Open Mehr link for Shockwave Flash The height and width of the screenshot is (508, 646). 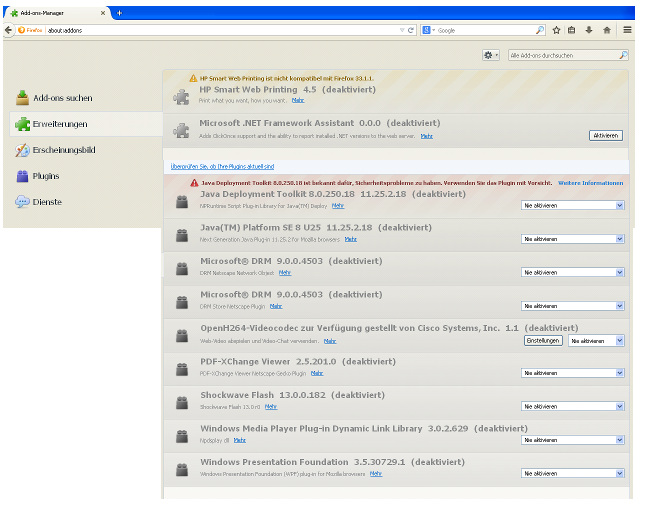271,407
